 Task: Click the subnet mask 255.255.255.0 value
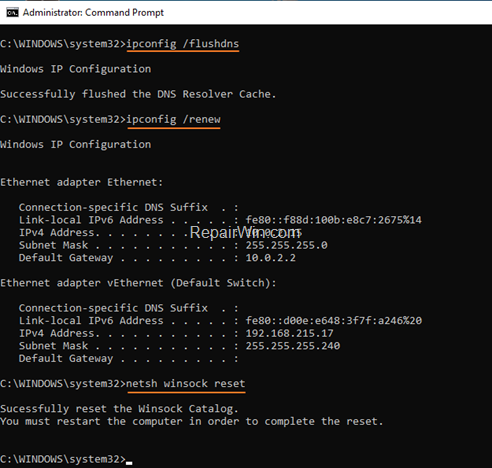click(x=286, y=245)
